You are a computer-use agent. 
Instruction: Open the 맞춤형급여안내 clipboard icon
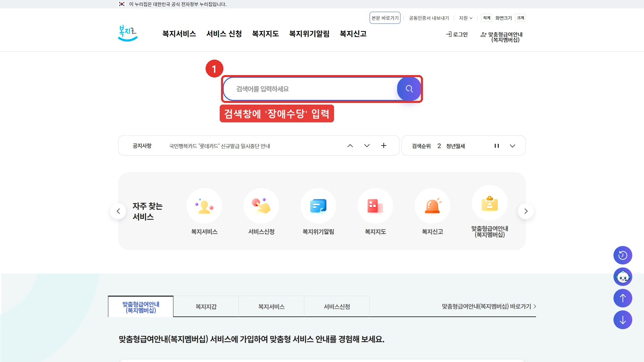point(490,203)
